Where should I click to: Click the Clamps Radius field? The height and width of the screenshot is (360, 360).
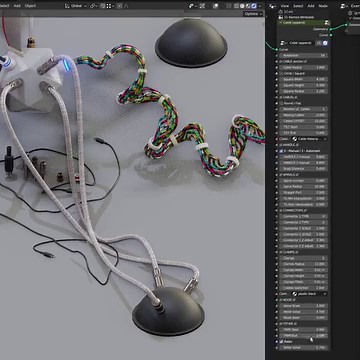pyautogui.click(x=303, y=264)
